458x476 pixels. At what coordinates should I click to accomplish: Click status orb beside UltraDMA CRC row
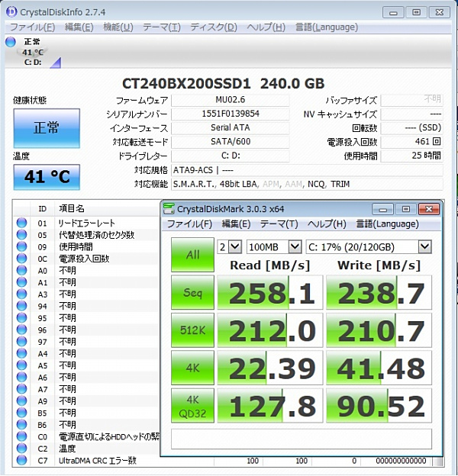coord(21,461)
